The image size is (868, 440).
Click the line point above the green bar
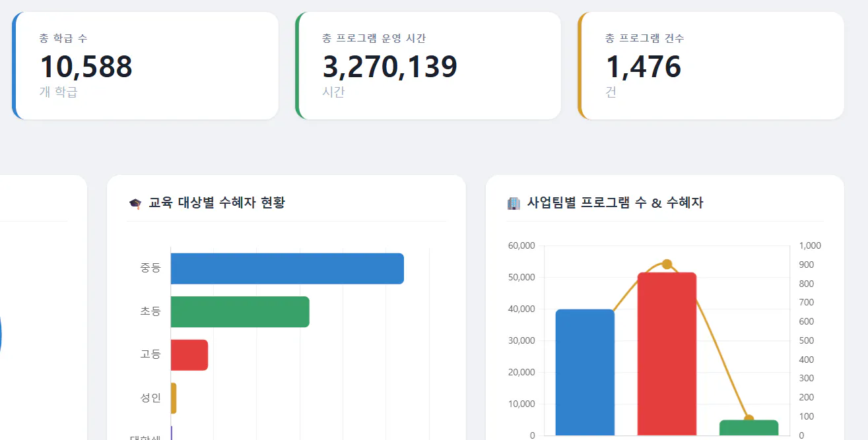point(749,420)
